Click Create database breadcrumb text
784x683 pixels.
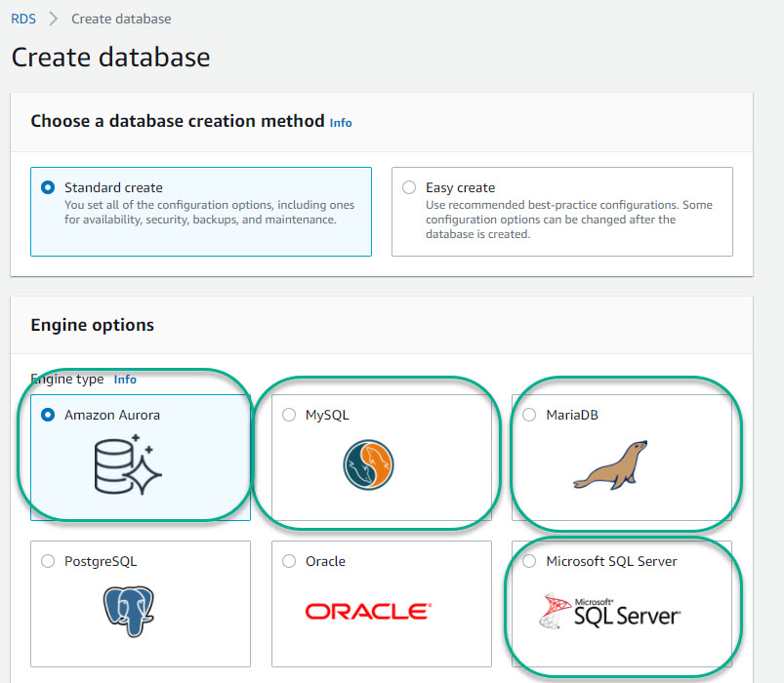point(121,19)
